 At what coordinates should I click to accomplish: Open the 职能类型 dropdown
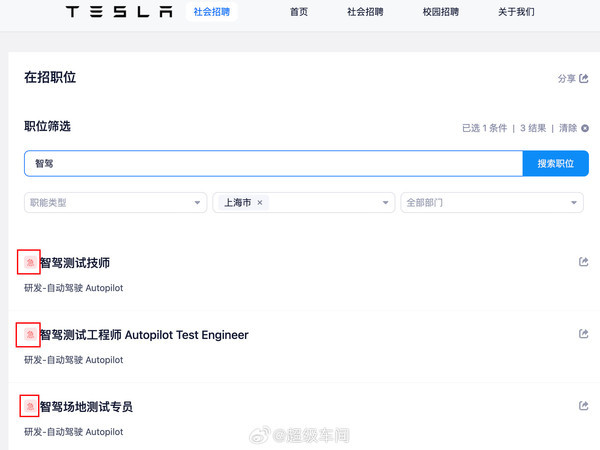(x=115, y=202)
